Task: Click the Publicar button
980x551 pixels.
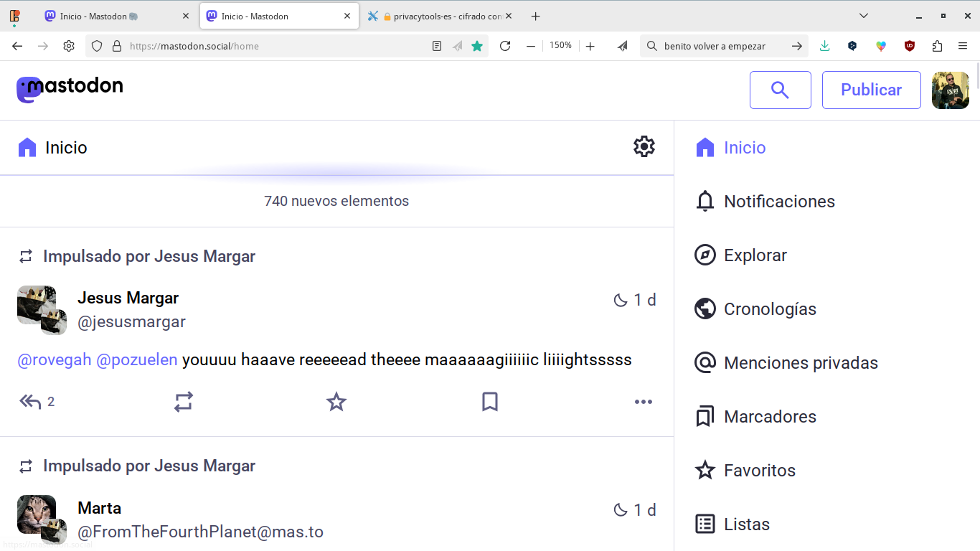Action: [871, 90]
